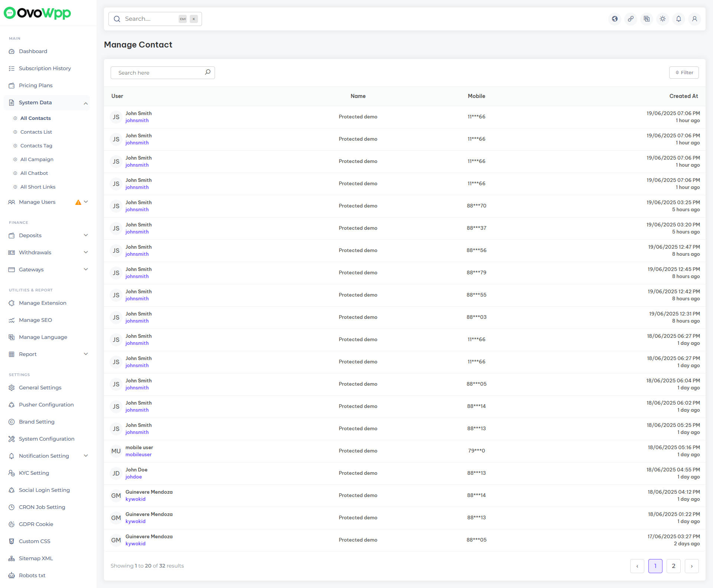Click the magnifier icon in the contact search
The image size is (713, 588).
(208, 72)
